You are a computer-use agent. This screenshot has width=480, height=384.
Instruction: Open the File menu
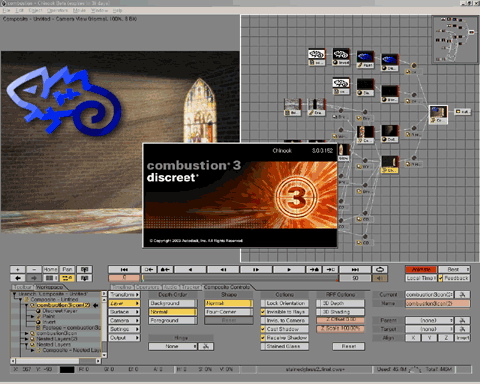point(6,11)
